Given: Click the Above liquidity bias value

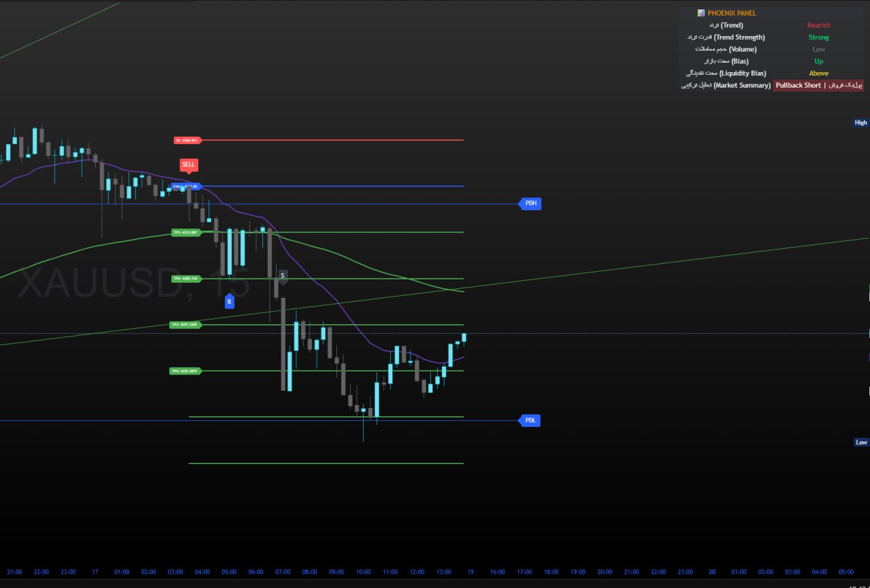Looking at the screenshot, I should [818, 73].
